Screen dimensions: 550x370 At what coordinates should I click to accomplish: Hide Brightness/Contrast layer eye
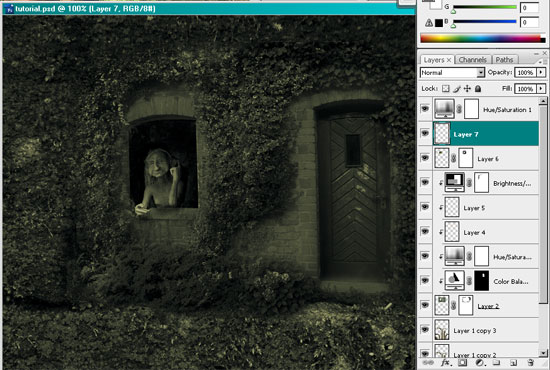tap(425, 182)
